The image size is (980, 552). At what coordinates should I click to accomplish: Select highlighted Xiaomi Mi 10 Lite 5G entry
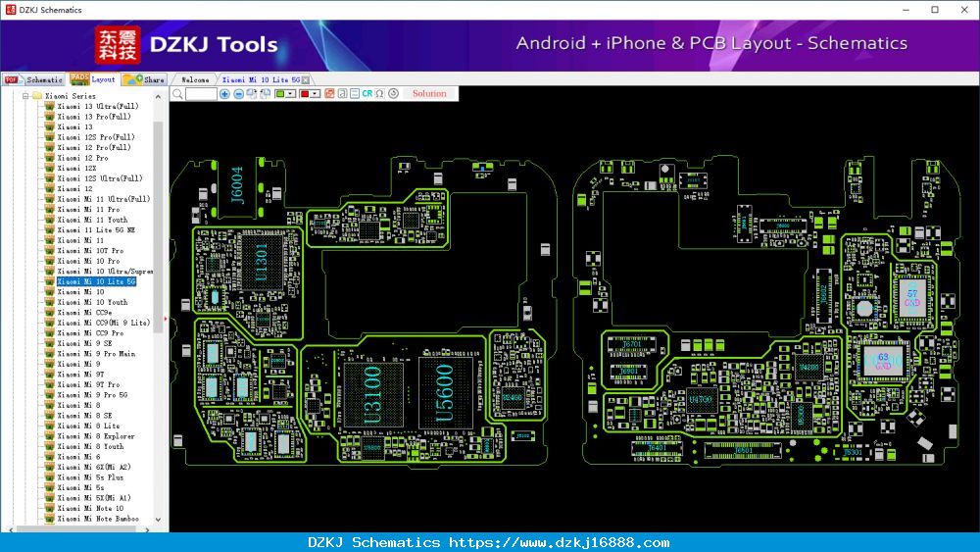point(96,282)
